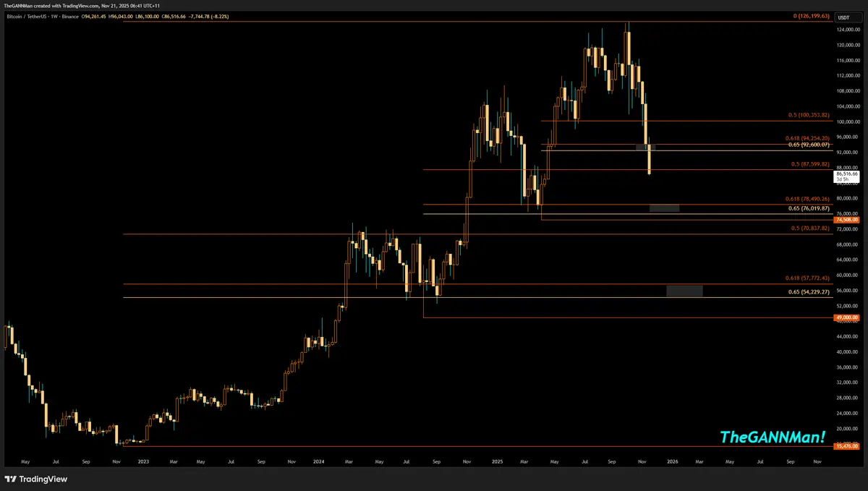Click the orange 74,508.00 price tag
This screenshot has height=491, width=868.
click(846, 220)
